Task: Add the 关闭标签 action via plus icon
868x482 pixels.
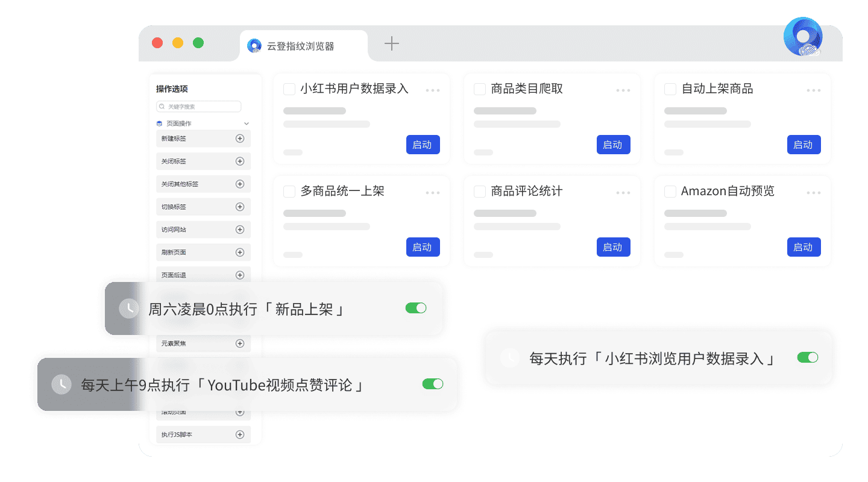Action: (239, 161)
